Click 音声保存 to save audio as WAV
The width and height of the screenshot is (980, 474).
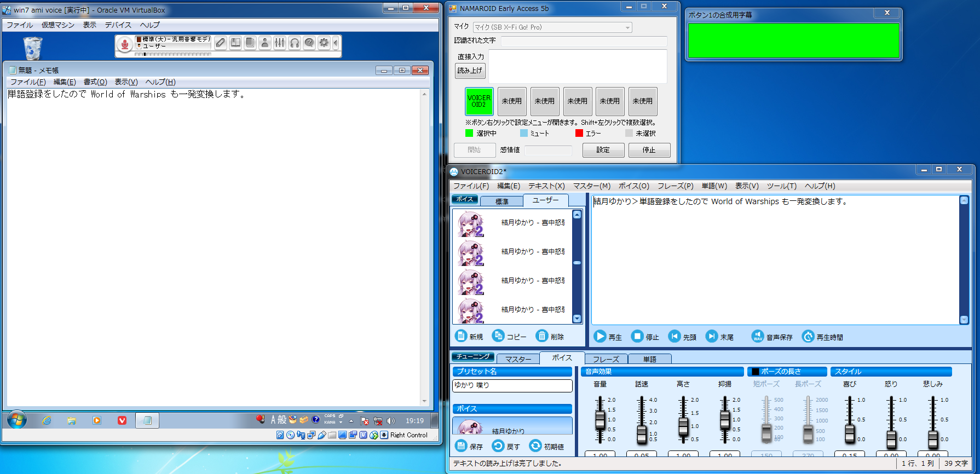click(772, 337)
